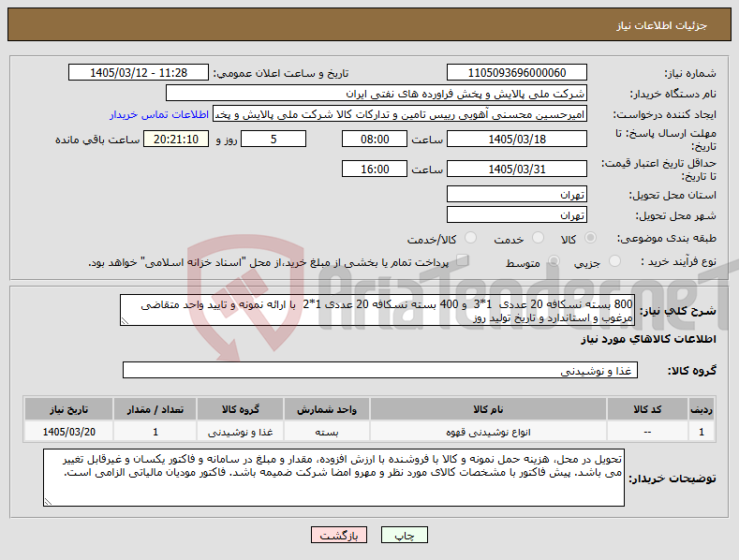Screen dimensions: 739x560
Task: Click the چاپ (print) button
Action: [405, 536]
